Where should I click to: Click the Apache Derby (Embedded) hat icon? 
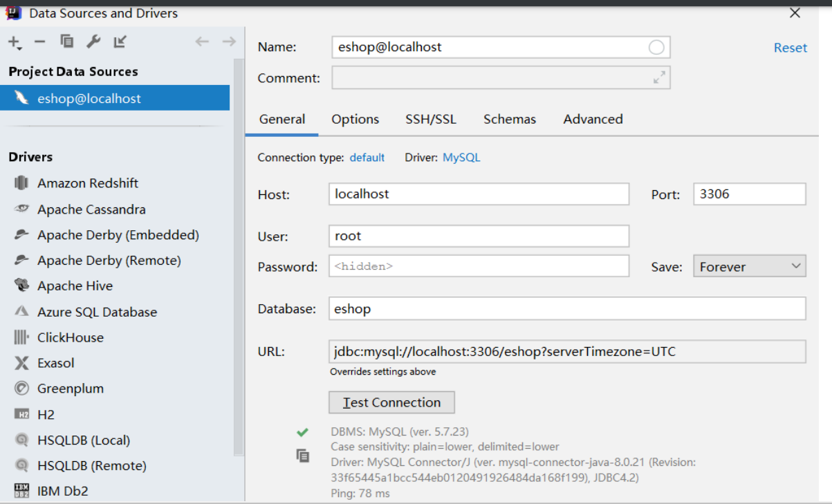coord(21,235)
